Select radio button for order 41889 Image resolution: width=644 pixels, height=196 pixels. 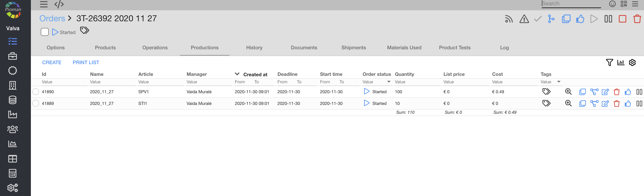[x=36, y=103]
